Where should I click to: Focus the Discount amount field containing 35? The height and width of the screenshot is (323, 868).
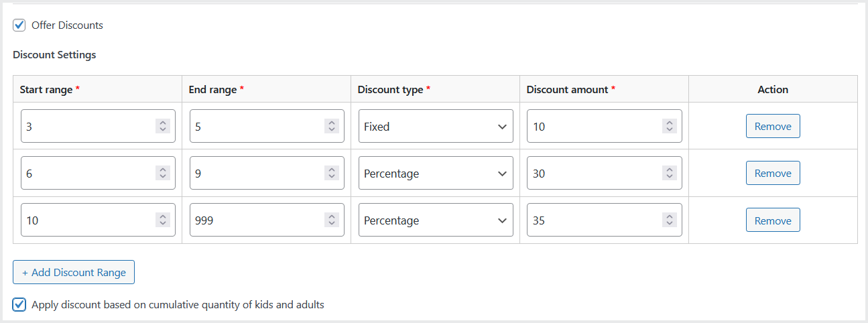coord(593,220)
